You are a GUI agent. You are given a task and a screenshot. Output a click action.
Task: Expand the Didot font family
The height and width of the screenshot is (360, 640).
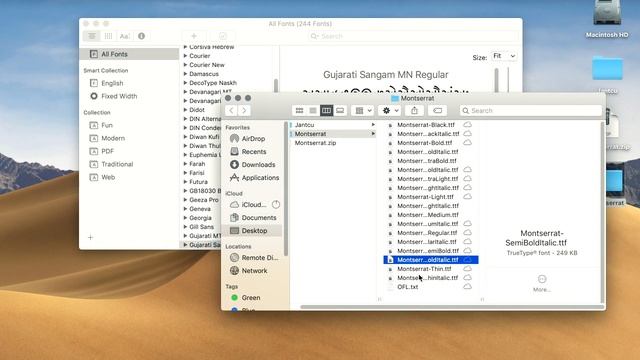point(185,110)
